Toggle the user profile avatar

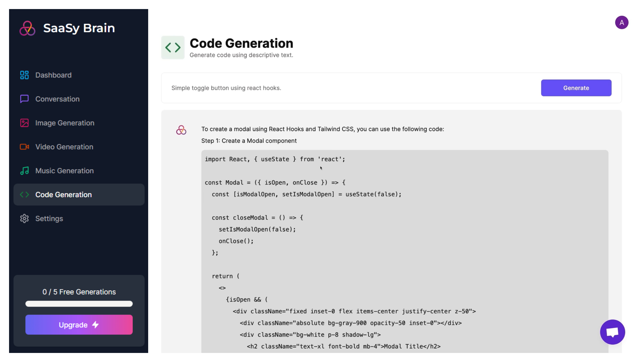[x=622, y=22]
